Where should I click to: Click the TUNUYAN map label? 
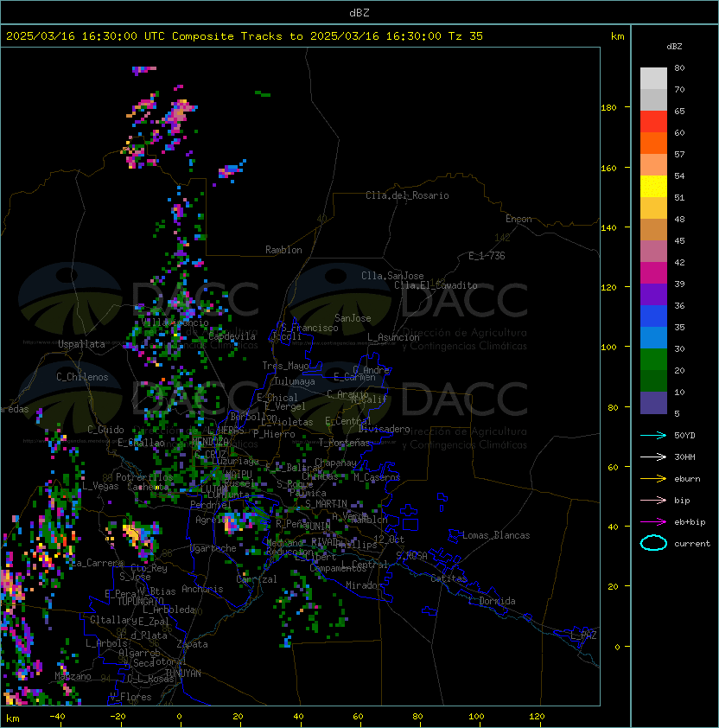pos(183,674)
